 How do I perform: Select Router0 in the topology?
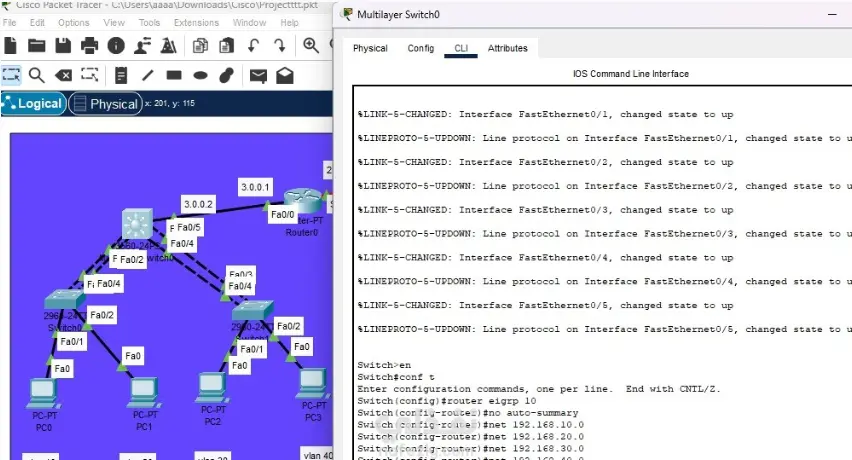pyautogui.click(x=304, y=201)
